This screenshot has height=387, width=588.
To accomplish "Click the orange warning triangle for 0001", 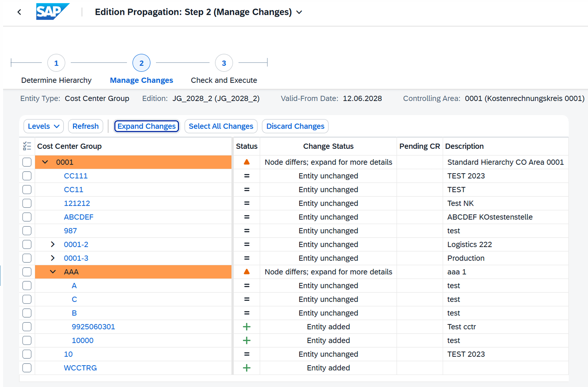I will click(246, 162).
